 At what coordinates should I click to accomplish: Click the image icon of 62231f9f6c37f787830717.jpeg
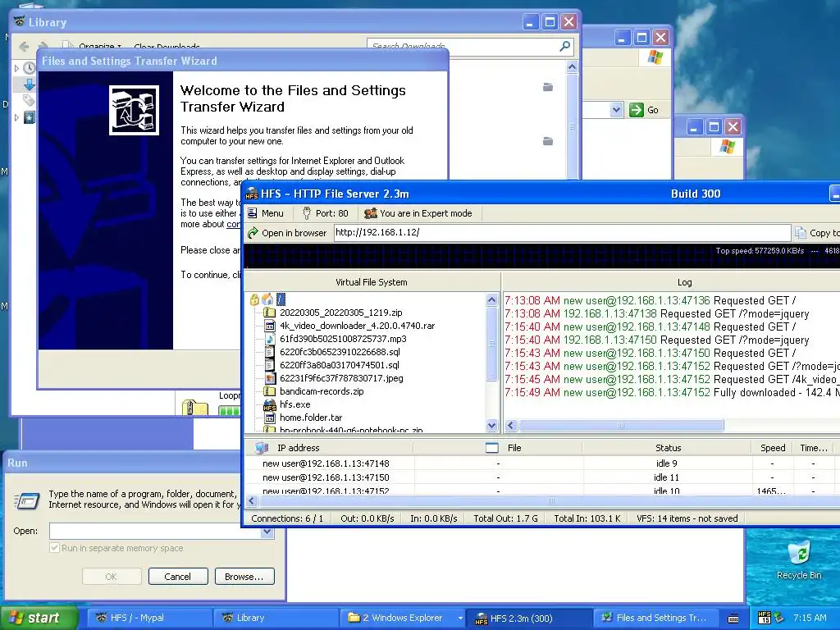(269, 378)
